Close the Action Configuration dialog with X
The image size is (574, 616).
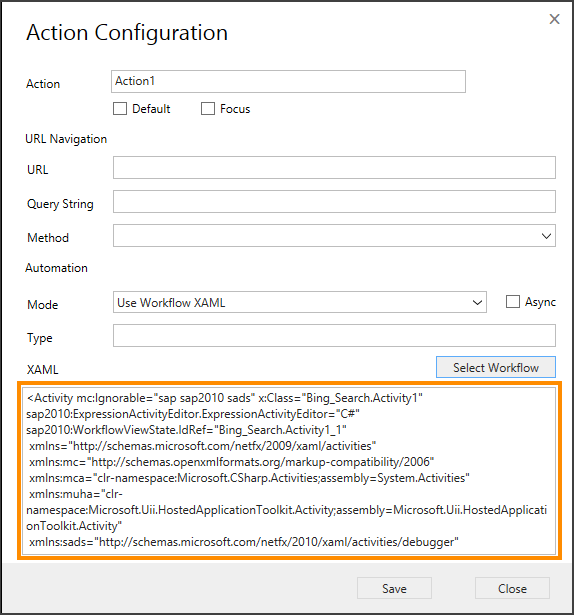click(x=554, y=19)
